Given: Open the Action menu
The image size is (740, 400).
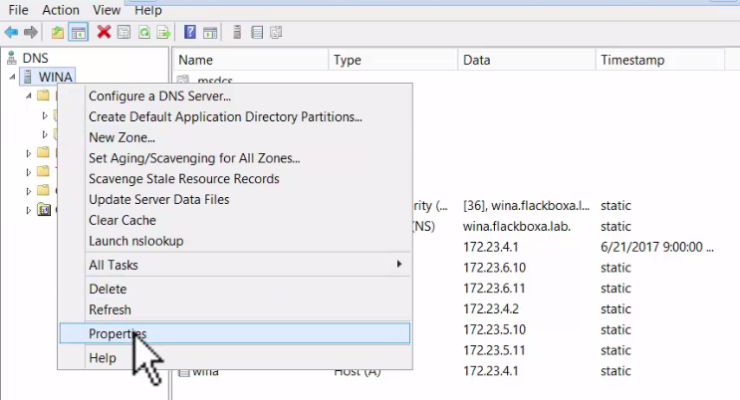Looking at the screenshot, I should (x=61, y=9).
